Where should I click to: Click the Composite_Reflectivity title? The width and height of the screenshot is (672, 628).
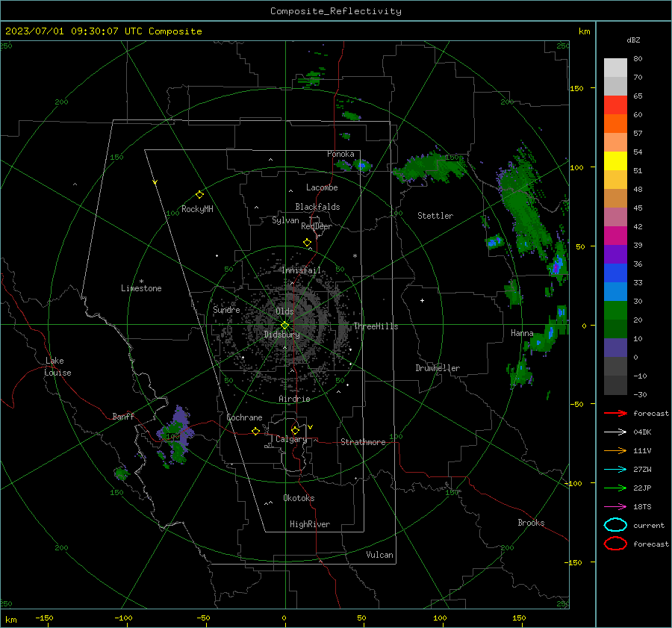(336, 11)
